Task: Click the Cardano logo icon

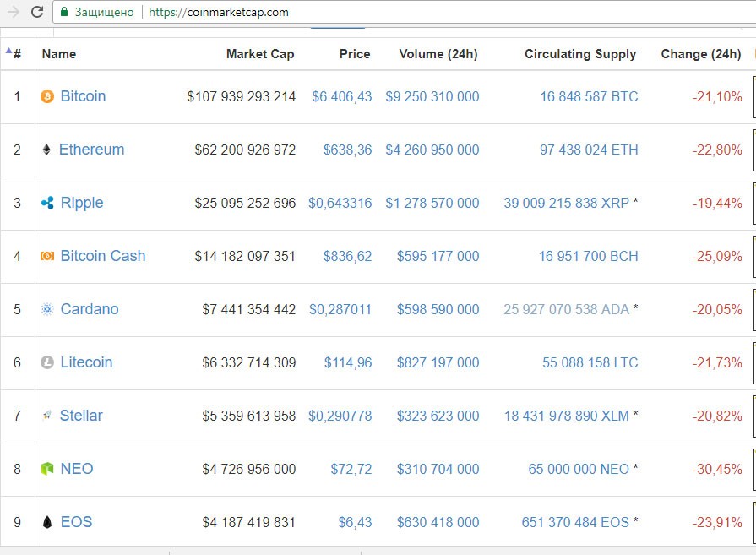Action: tap(47, 309)
